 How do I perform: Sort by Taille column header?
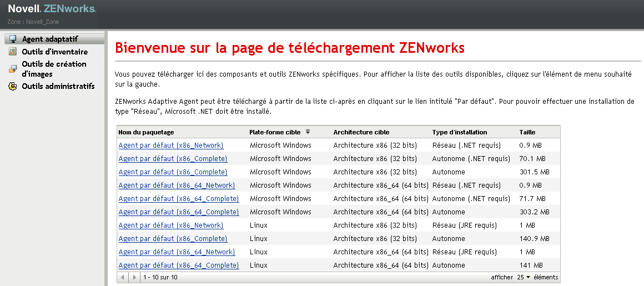click(x=527, y=132)
